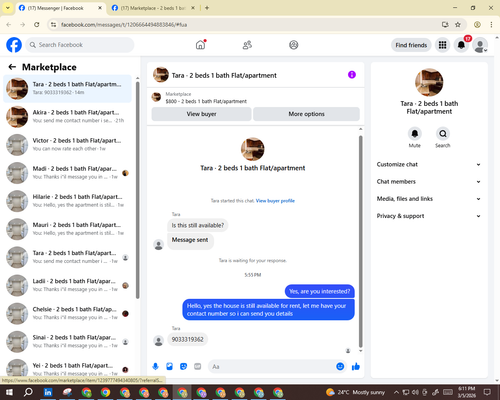500x400 pixels.
Task: Go back from Marketplace chat list
Action: point(12,67)
